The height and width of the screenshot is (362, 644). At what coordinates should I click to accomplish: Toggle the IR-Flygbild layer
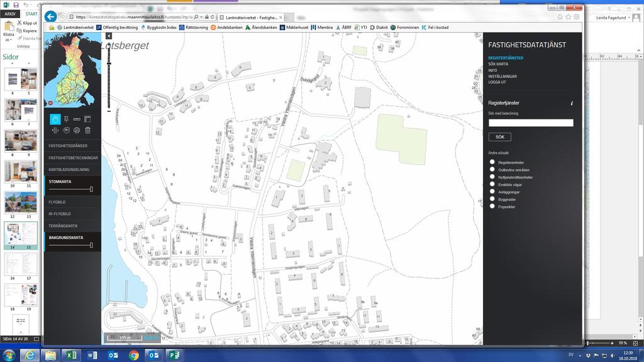tap(72, 214)
